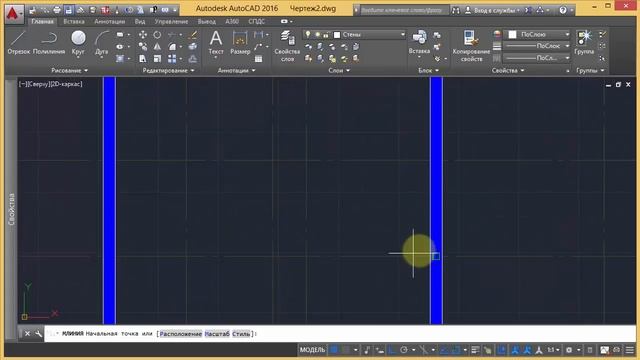Click the Print icon in quick access toolbar
This screenshot has height=360, width=640.
pos(57,10)
